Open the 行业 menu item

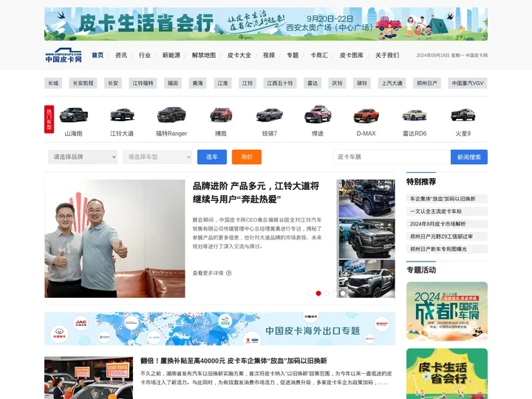coord(145,55)
